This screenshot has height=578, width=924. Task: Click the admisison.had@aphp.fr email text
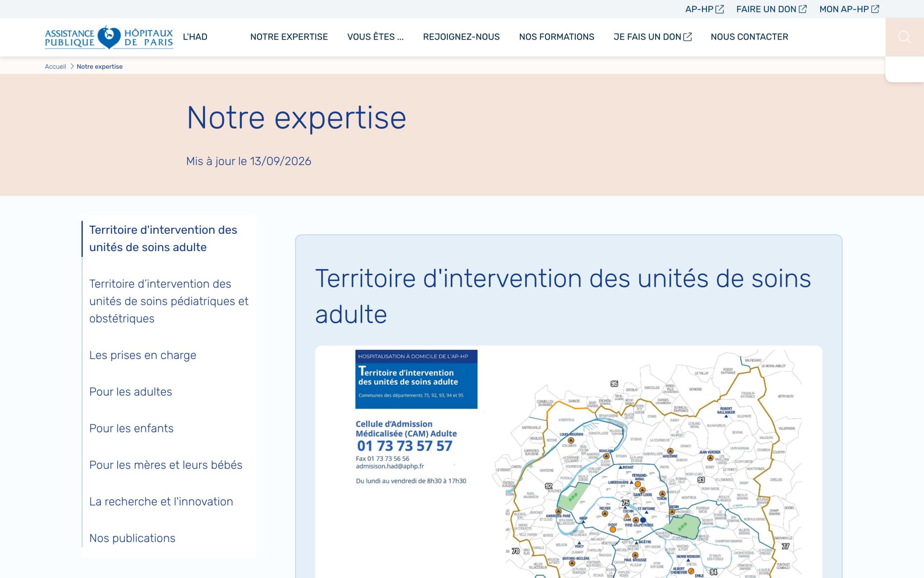390,466
